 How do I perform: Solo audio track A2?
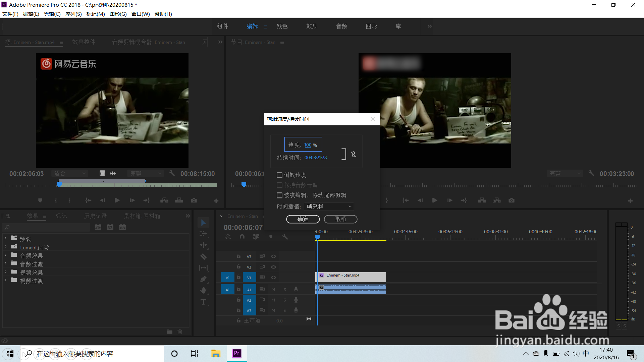285,300
